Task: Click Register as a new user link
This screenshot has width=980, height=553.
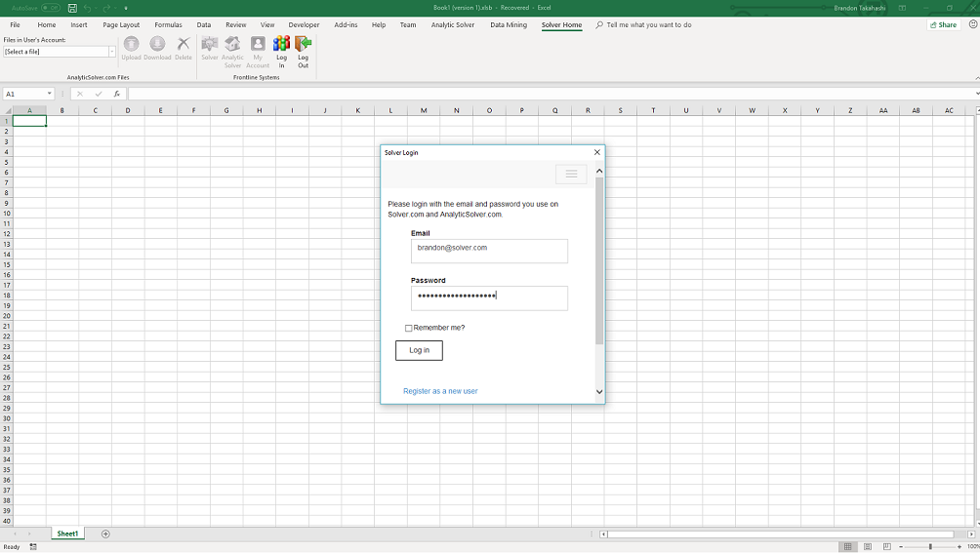Action: tap(440, 391)
